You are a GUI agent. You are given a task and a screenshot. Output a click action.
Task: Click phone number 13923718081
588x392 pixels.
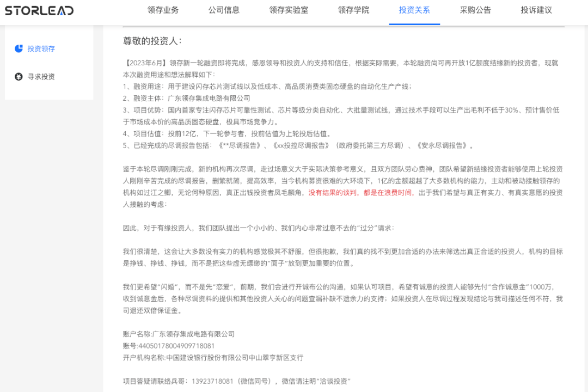(x=213, y=382)
